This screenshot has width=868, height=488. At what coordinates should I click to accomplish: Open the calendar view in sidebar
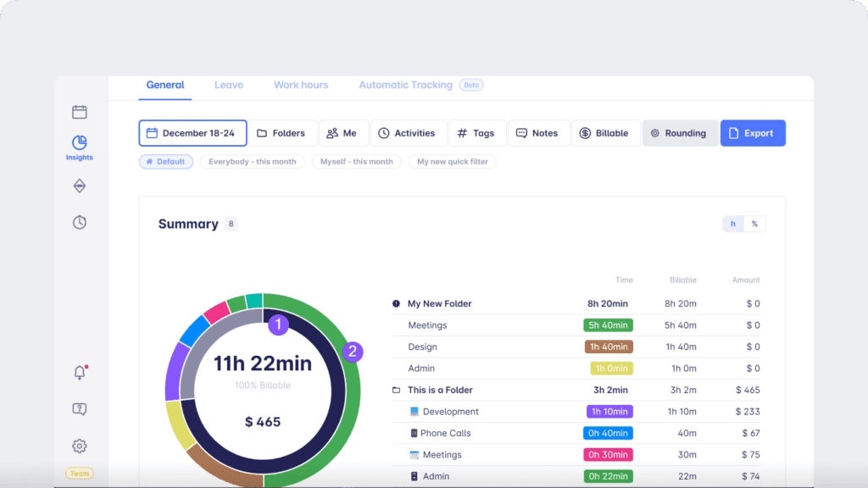click(x=79, y=112)
